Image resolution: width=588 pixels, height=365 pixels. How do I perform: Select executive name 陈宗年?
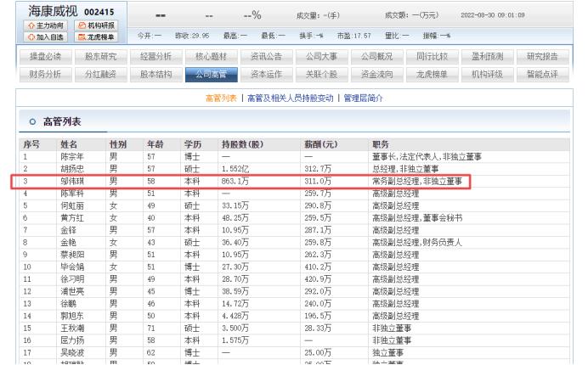72,157
